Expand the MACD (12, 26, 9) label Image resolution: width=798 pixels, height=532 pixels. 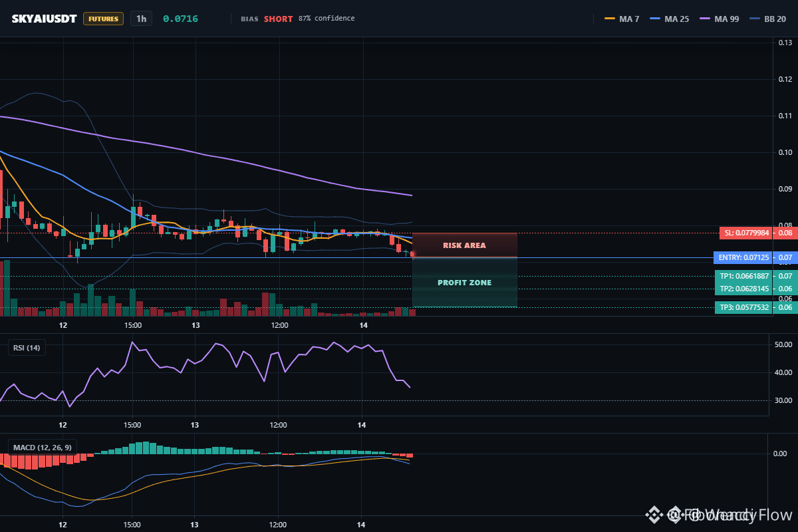click(x=41, y=448)
